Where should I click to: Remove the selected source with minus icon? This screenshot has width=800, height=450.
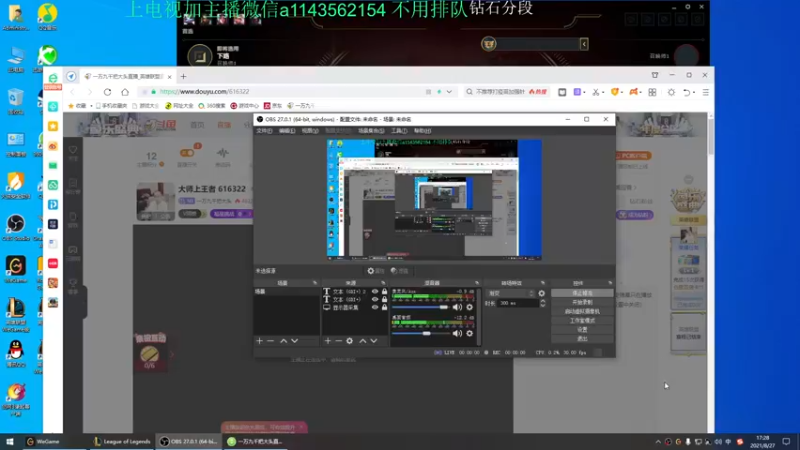pyautogui.click(x=338, y=340)
